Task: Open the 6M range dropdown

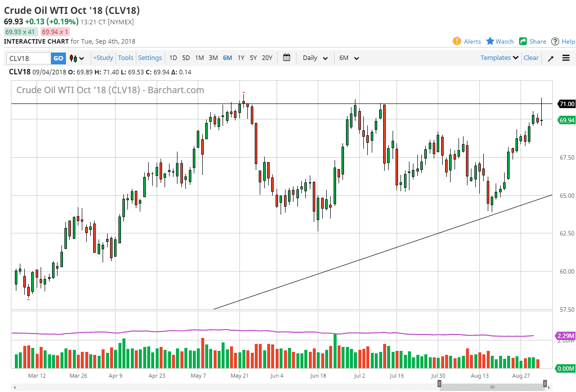Action: point(348,58)
